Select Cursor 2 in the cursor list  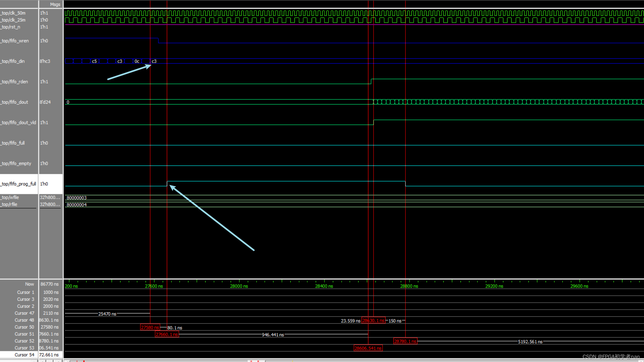(x=26, y=306)
